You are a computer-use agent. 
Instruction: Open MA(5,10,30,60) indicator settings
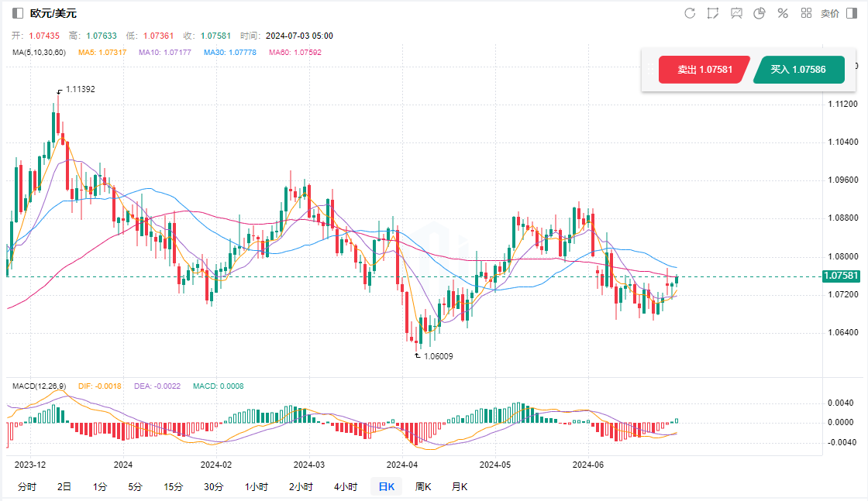tap(39, 53)
